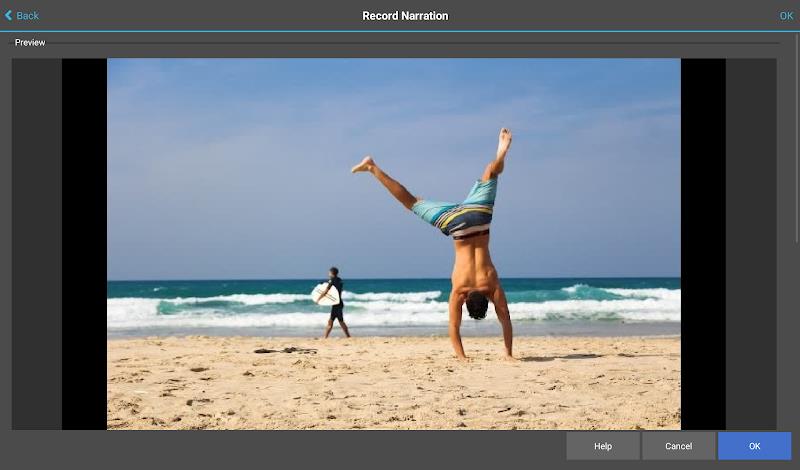Cancel the narration recording dialog

(679, 446)
